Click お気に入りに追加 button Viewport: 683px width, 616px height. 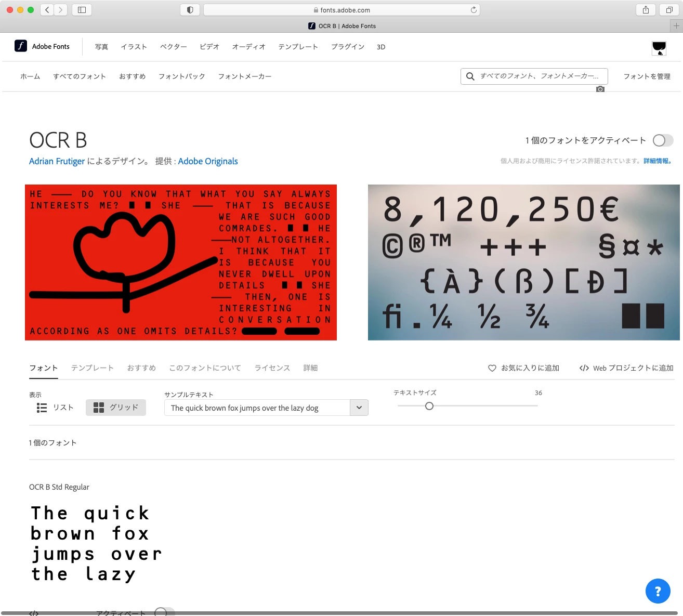[523, 368]
